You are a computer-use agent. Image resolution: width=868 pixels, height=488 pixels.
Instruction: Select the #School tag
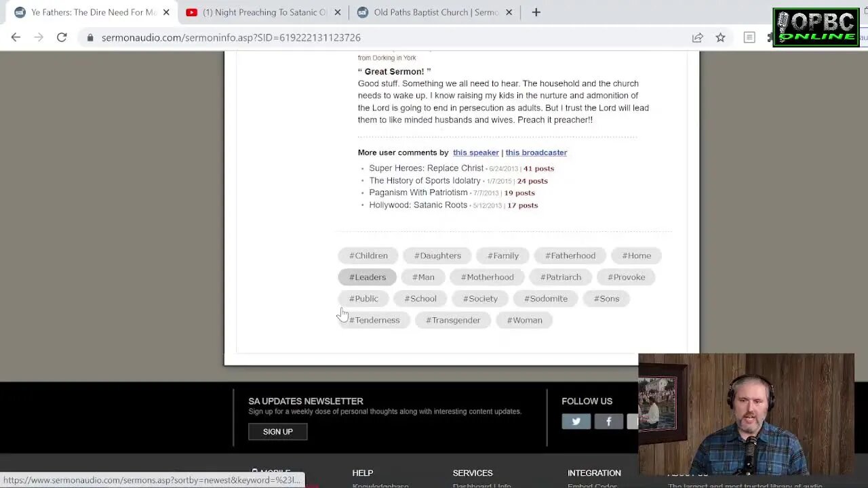click(420, 298)
